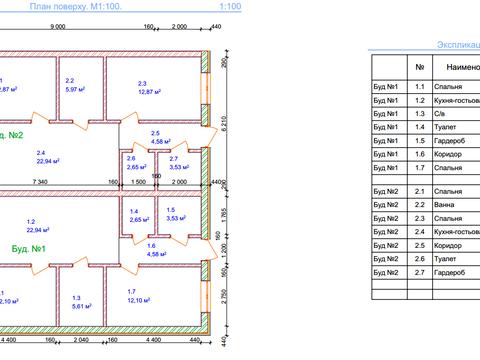Click room 1.5's '3,53 м²' area value
Screen dimensions: 480x360
click(x=176, y=218)
